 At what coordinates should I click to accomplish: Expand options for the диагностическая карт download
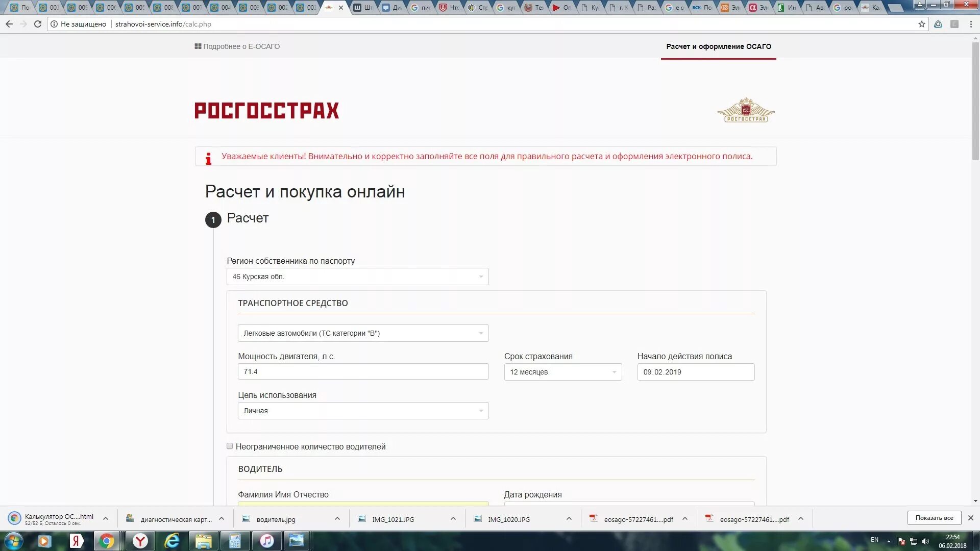(222, 519)
